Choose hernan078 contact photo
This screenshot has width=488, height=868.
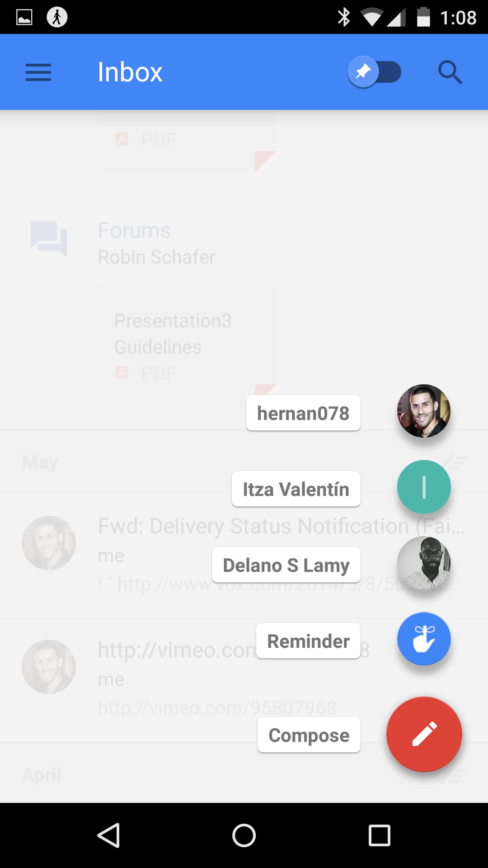[x=424, y=411]
